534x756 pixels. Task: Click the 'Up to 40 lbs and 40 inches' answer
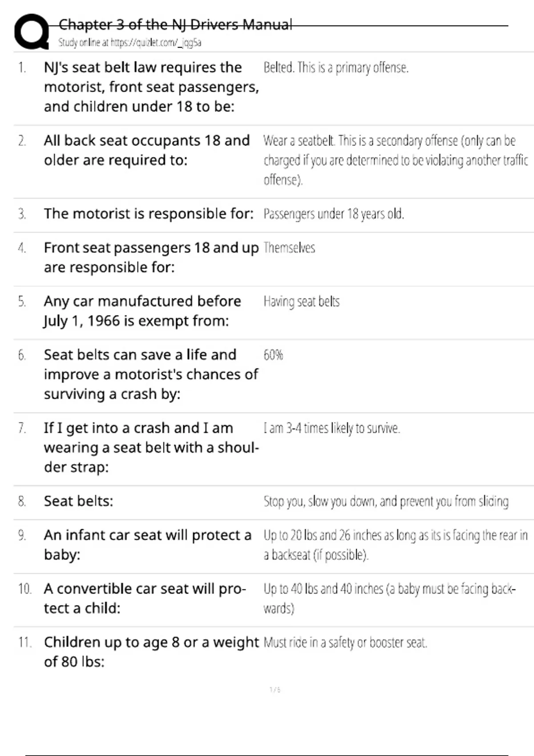(389, 598)
